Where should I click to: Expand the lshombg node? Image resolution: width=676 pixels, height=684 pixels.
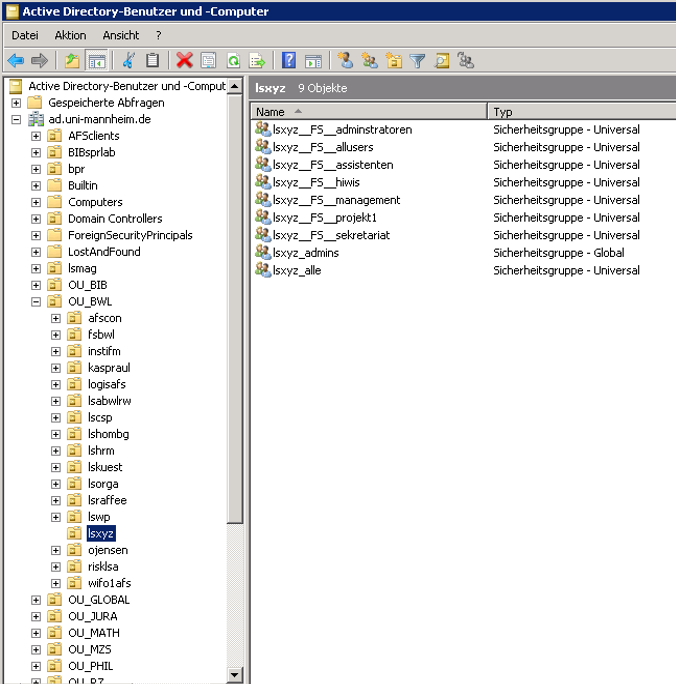[55, 434]
